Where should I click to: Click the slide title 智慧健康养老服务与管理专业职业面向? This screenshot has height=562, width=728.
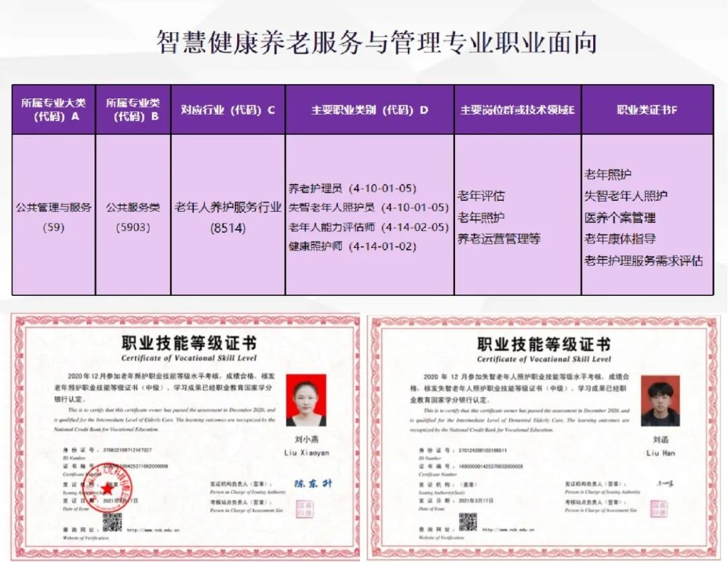(377, 42)
